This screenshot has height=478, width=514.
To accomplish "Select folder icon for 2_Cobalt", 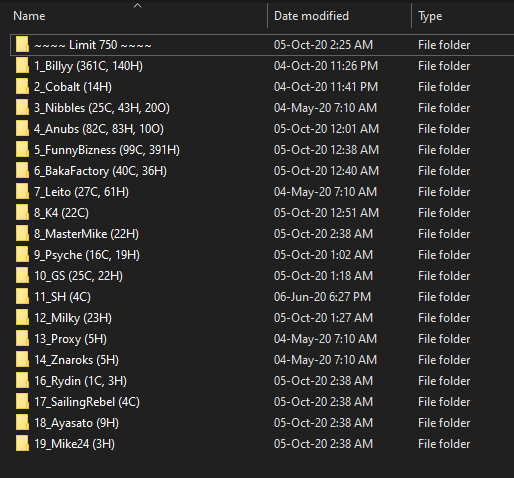I will point(22,87).
